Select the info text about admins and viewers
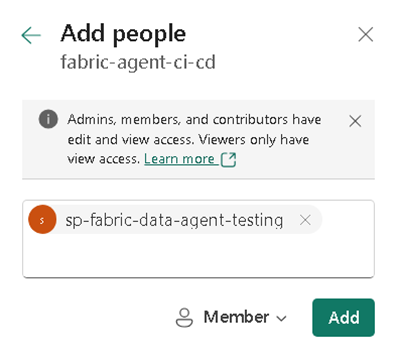 tap(194, 139)
